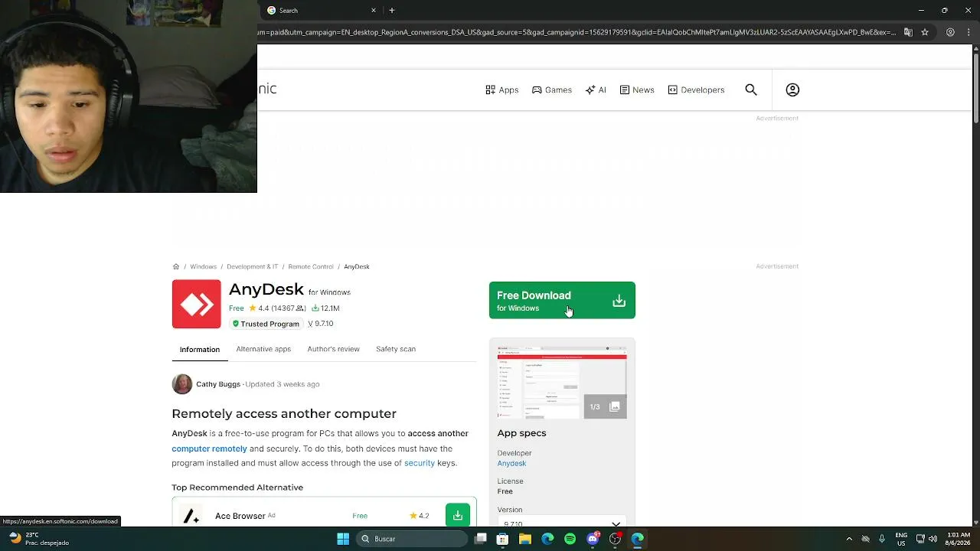Click the search magnifier icon in header
The height and width of the screenshot is (551, 980).
point(751,90)
